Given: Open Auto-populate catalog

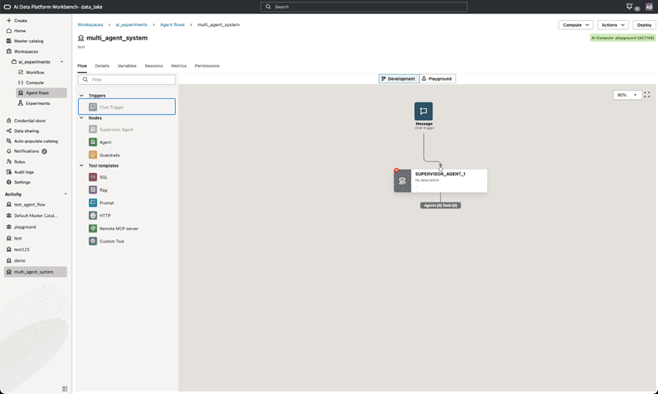Looking at the screenshot, I should point(32,141).
